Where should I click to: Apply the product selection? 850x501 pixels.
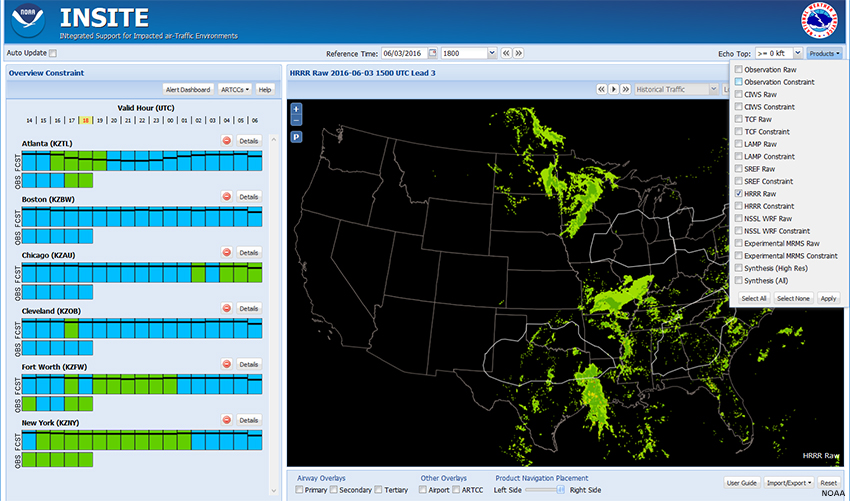point(828,298)
